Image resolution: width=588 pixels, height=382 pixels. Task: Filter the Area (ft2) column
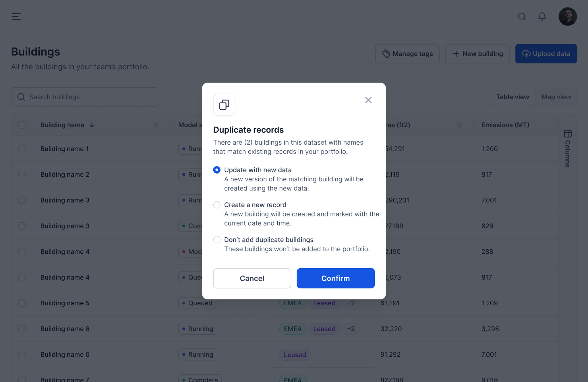[x=459, y=125]
